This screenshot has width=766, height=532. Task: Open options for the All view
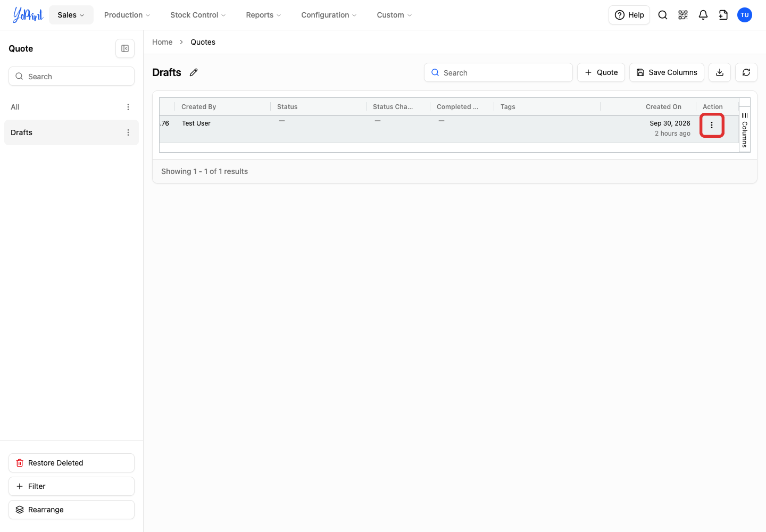pos(128,107)
